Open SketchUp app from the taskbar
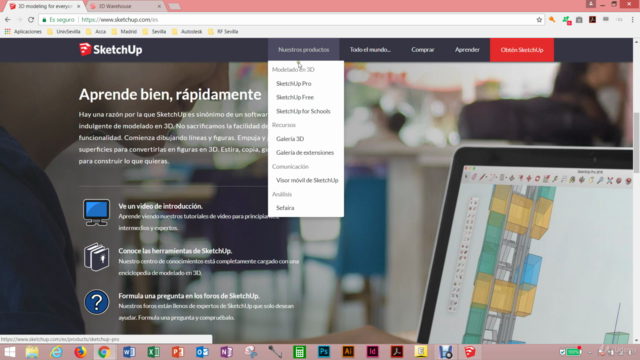The height and width of the screenshot is (360, 640). pyautogui.click(x=470, y=352)
